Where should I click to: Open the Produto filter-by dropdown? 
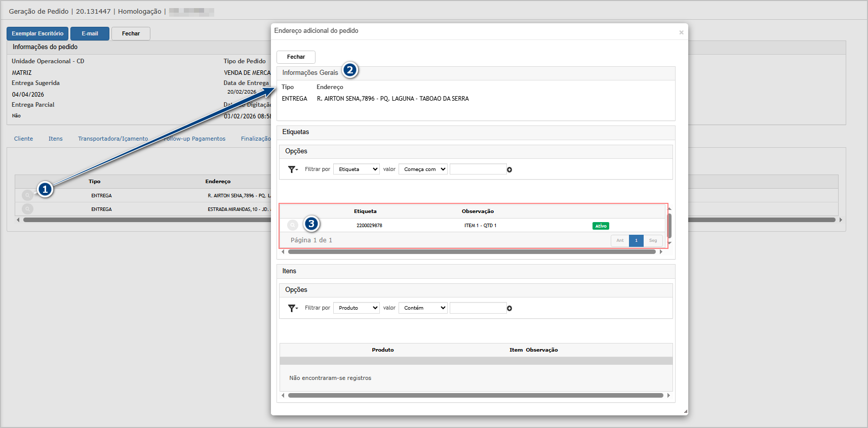click(357, 308)
